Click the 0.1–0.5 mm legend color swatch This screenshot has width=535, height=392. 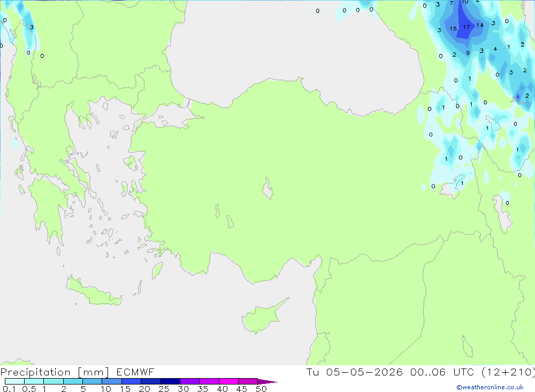pos(14,381)
